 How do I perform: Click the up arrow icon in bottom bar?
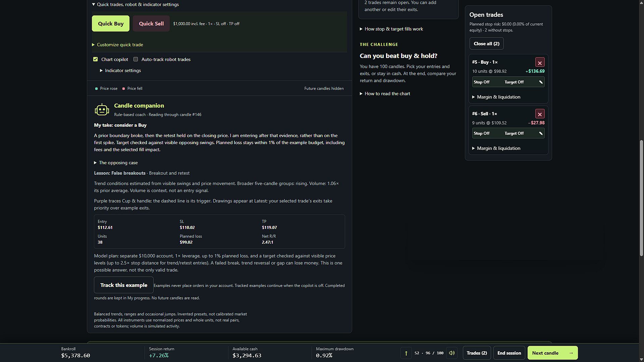click(x=406, y=353)
